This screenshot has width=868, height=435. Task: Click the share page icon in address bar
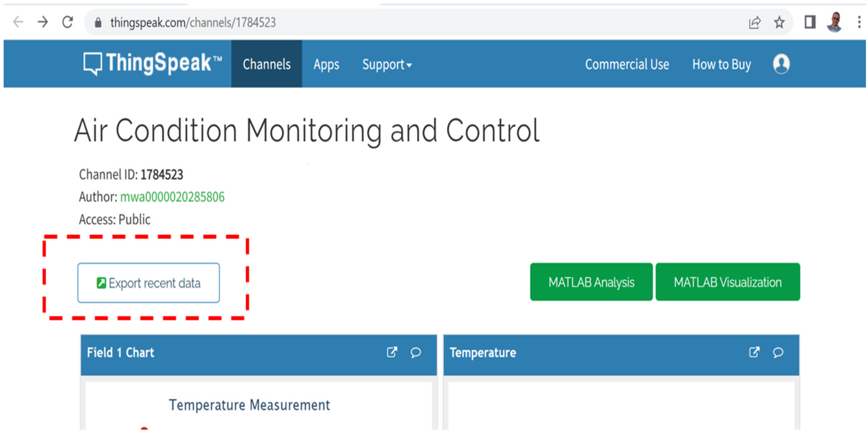click(x=754, y=23)
